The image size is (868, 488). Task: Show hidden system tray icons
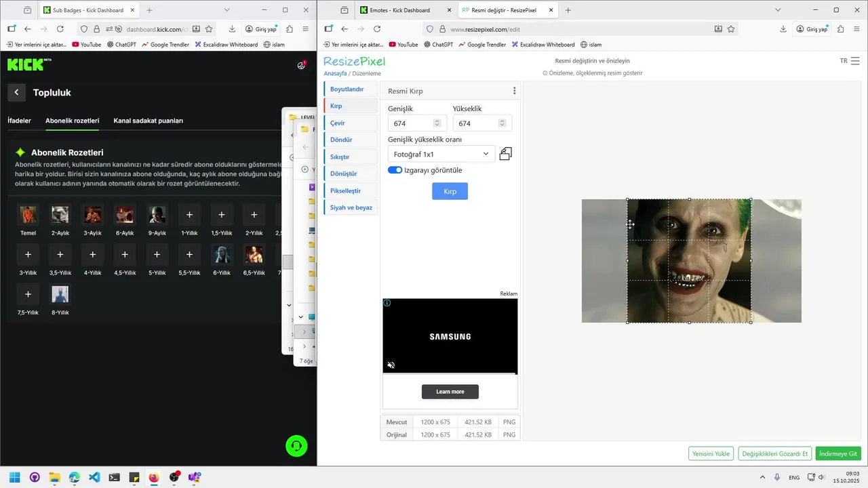coord(762,477)
